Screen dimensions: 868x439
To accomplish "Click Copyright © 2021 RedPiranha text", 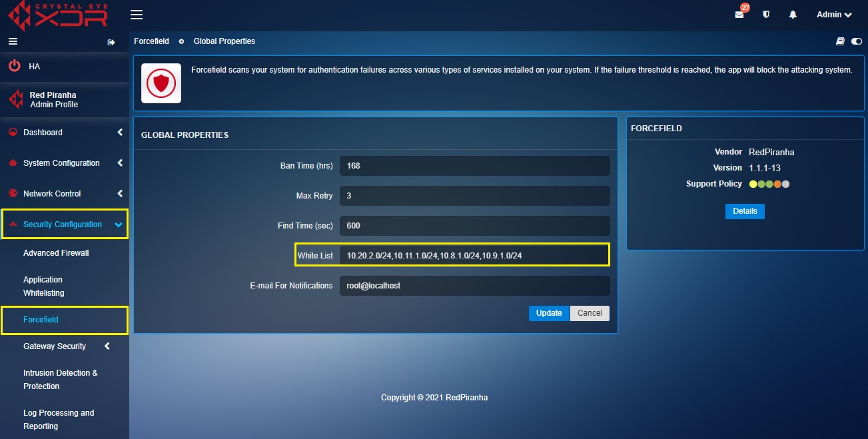I will 434,398.
